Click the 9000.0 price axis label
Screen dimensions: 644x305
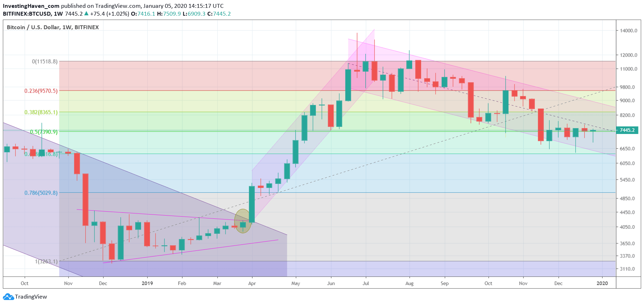click(x=627, y=101)
